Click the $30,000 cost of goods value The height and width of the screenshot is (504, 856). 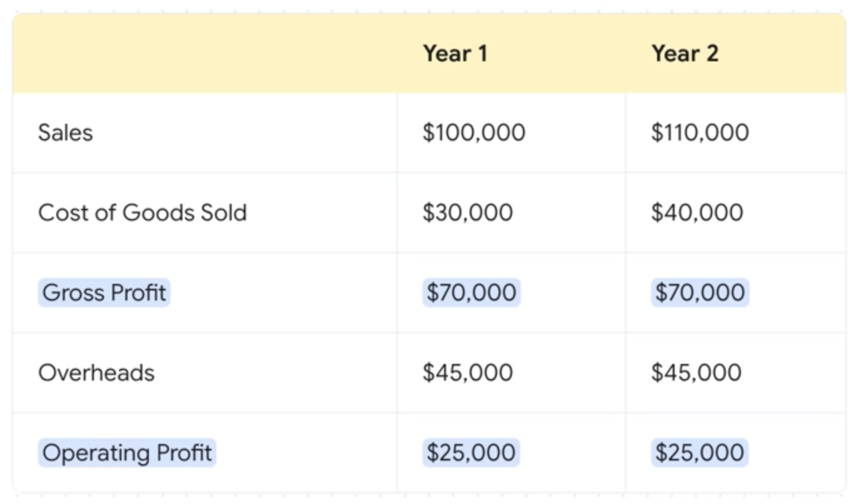[x=467, y=213]
